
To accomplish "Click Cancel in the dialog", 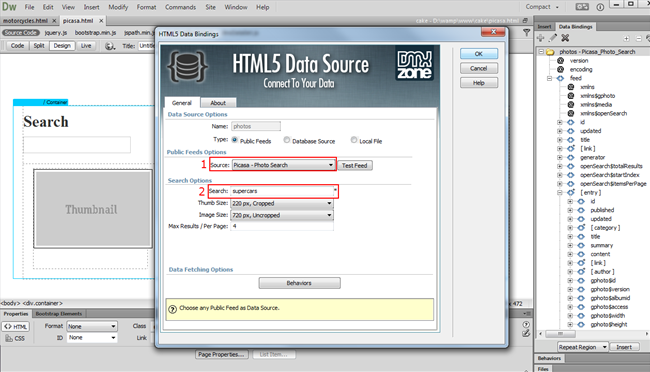I will [479, 68].
